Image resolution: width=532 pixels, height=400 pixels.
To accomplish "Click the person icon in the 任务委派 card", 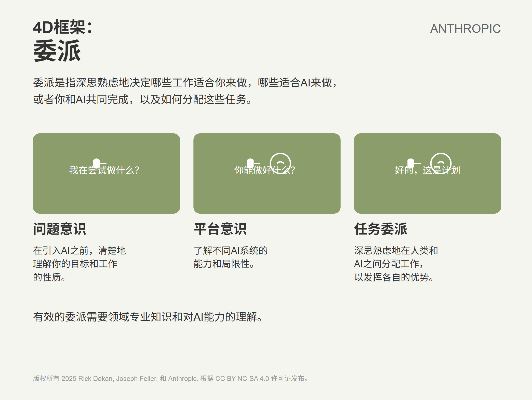I will click(x=411, y=163).
